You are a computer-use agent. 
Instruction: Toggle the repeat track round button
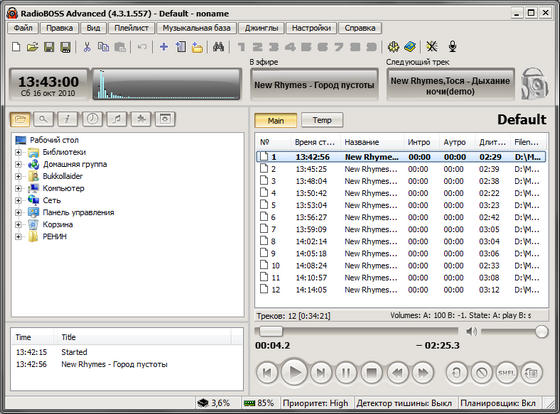click(457, 373)
